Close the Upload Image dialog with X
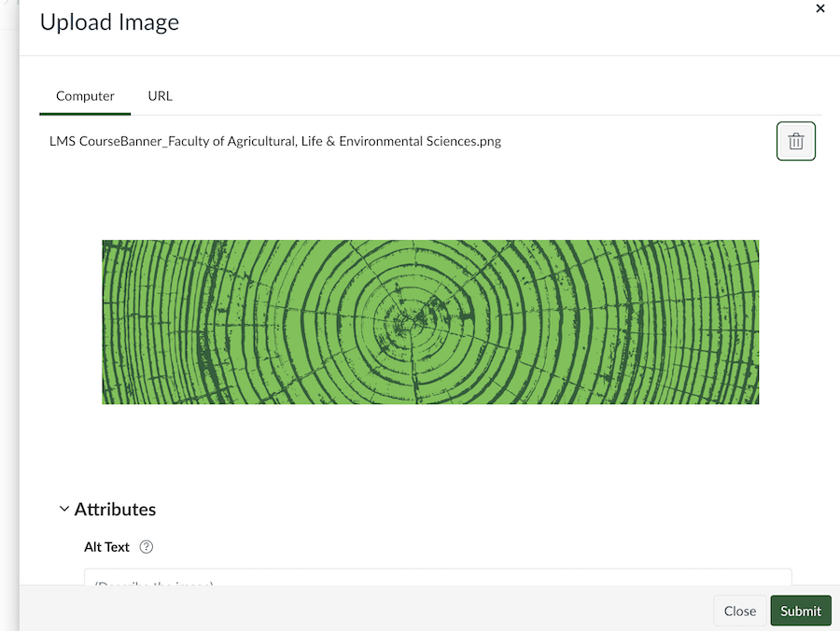The width and height of the screenshot is (840, 631). (820, 8)
